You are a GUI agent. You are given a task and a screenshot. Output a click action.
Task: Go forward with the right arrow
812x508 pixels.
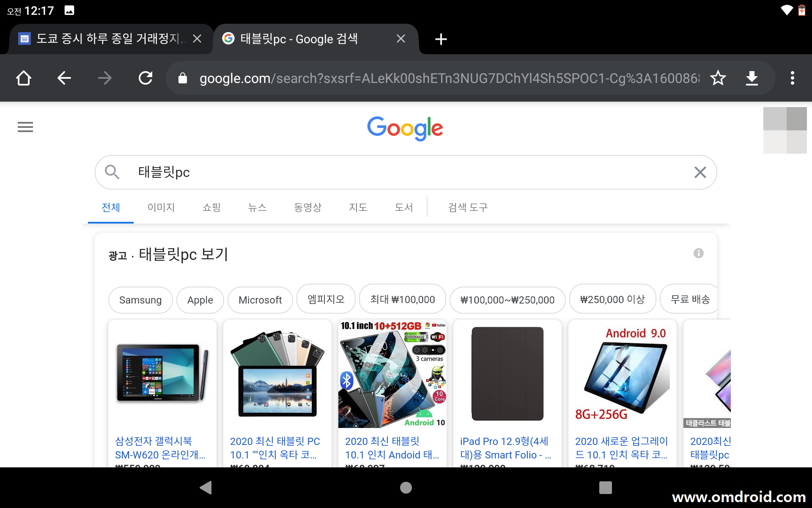105,78
